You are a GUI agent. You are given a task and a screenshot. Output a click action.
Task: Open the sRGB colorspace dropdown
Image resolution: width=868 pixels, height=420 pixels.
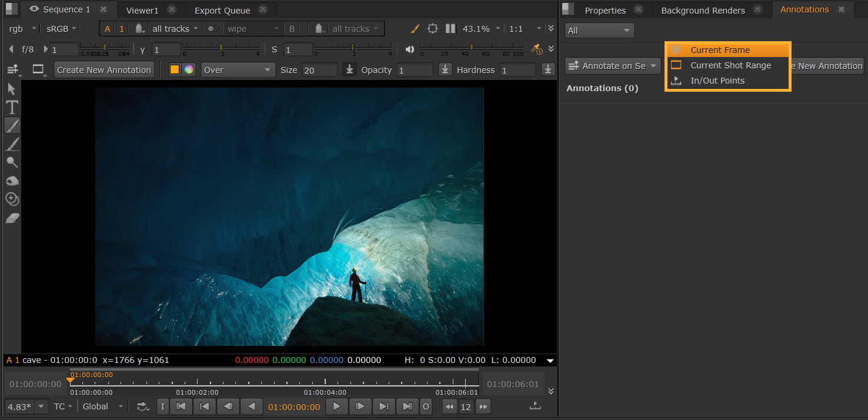61,29
